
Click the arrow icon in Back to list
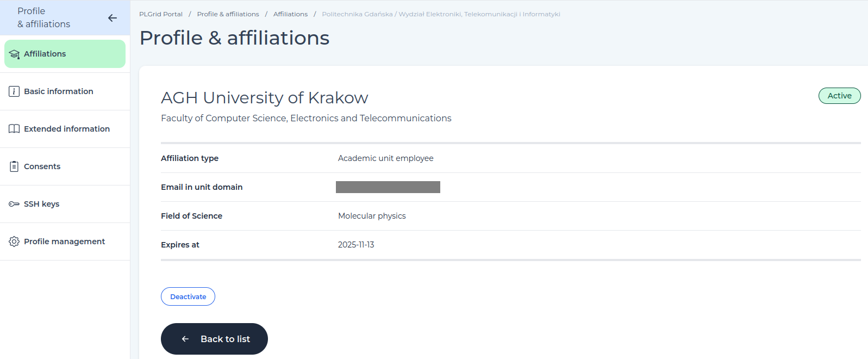[185, 339]
